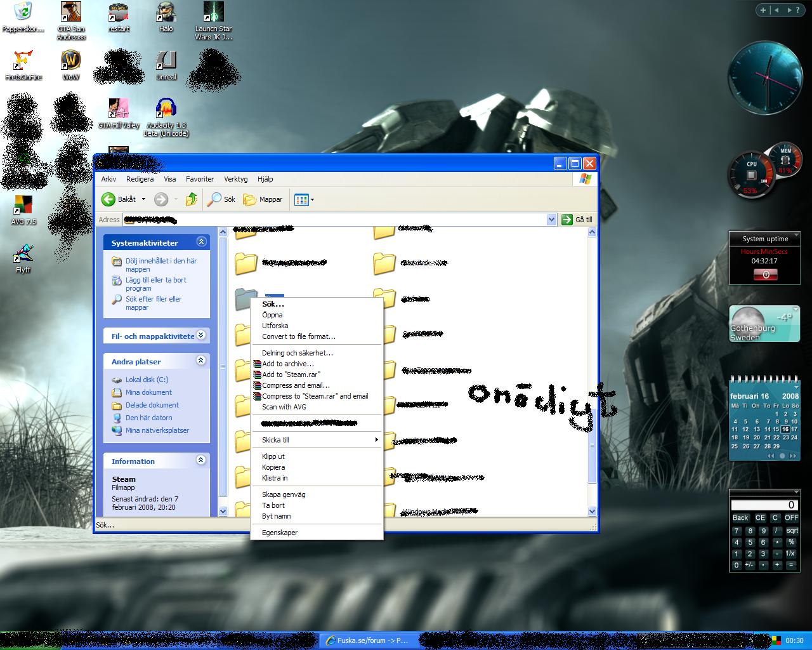The image size is (812, 650).
Task: Select the FretsOnFire desktop icon
Action: click(23, 65)
